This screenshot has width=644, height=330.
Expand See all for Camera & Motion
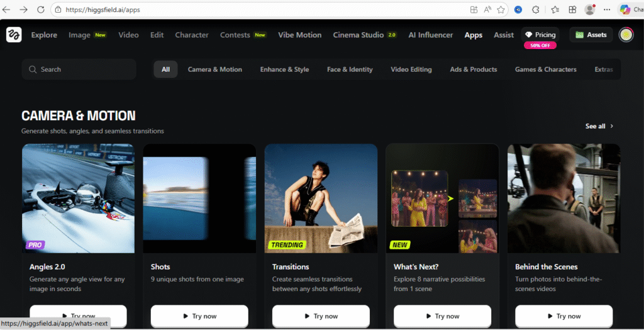point(599,126)
